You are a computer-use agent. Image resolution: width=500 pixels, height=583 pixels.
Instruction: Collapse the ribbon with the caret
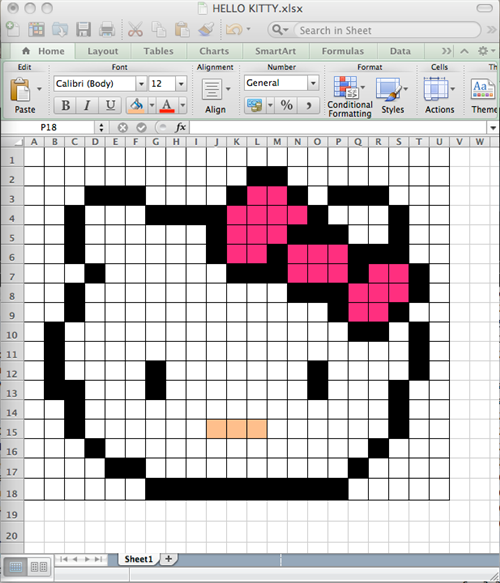click(x=464, y=51)
